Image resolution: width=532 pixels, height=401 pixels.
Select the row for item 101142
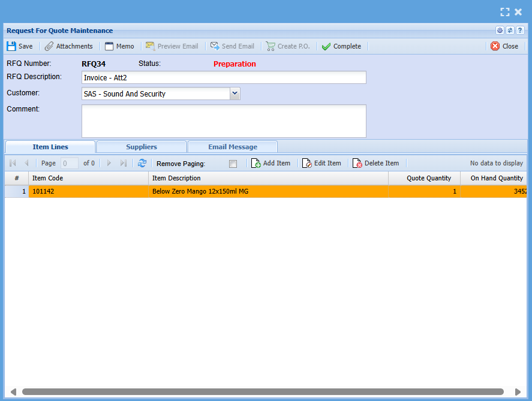tap(88, 191)
